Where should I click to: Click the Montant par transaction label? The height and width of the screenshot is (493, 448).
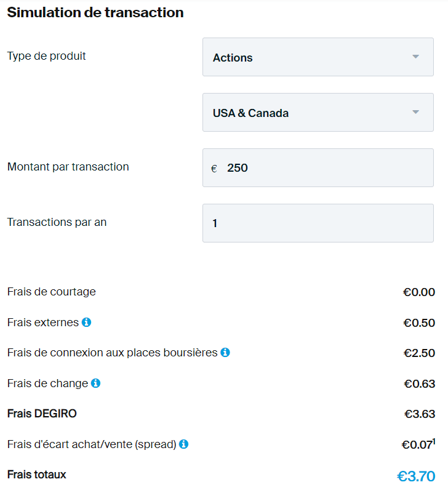68,167
